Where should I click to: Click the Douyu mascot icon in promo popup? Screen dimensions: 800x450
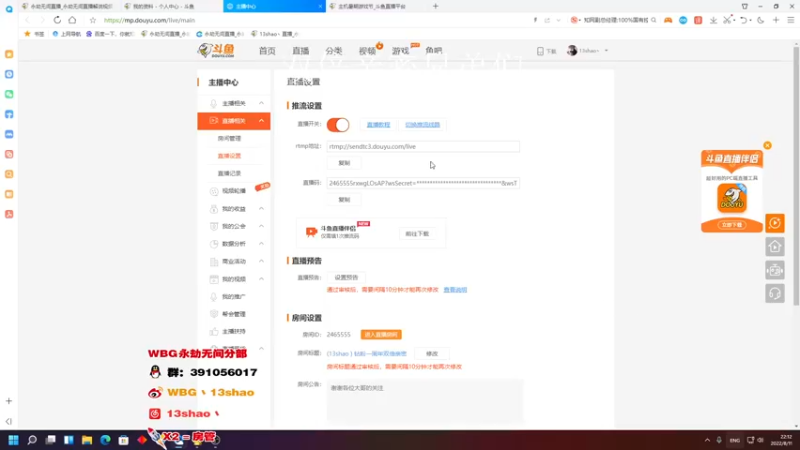point(732,198)
